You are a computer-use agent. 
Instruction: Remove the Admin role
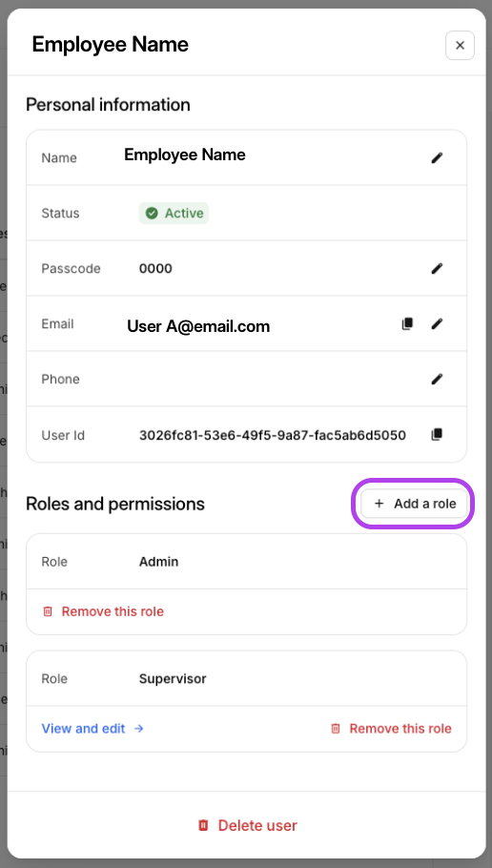coord(104,611)
